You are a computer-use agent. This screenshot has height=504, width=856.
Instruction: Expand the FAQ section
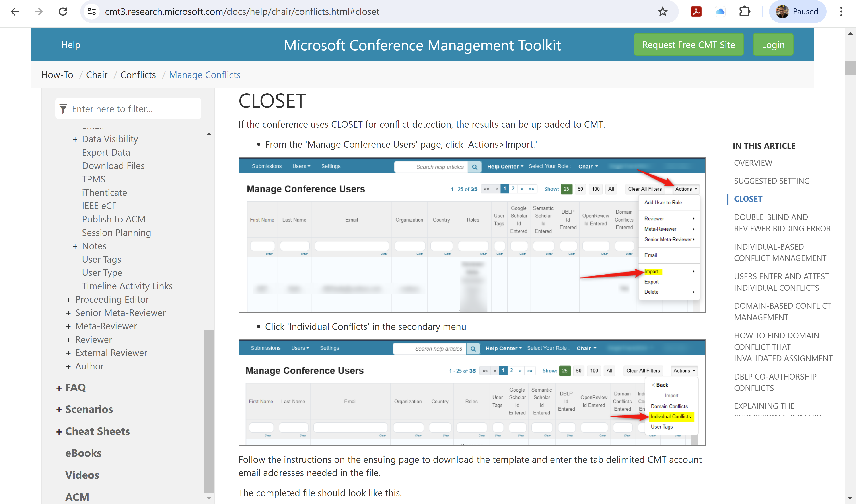[59, 388]
